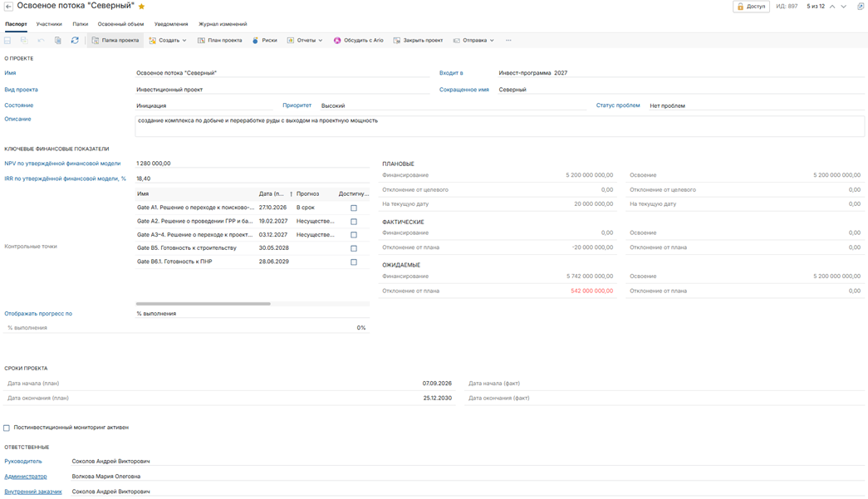Click the red value 542 000 000,00
Screen dimensions: 868x499
point(591,291)
